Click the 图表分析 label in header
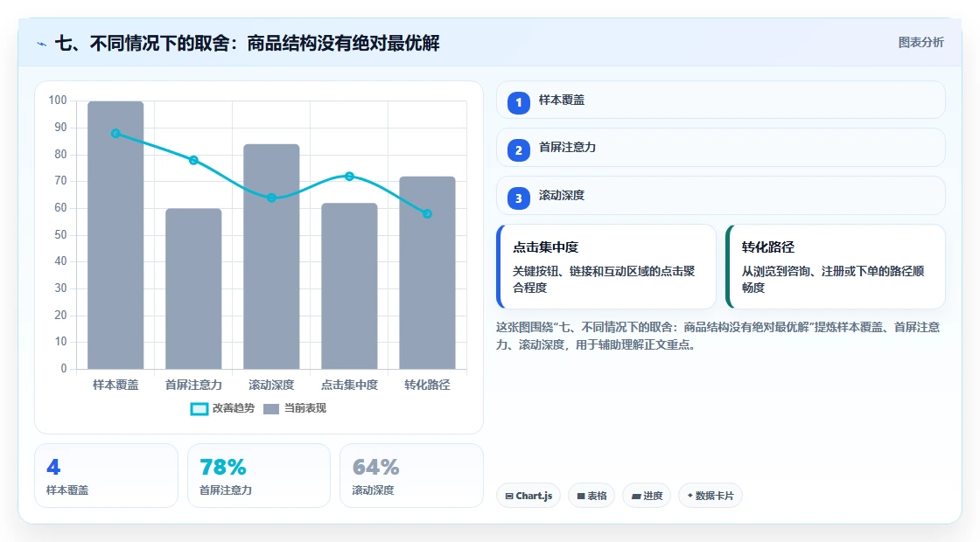The height and width of the screenshot is (542, 980). point(921,43)
